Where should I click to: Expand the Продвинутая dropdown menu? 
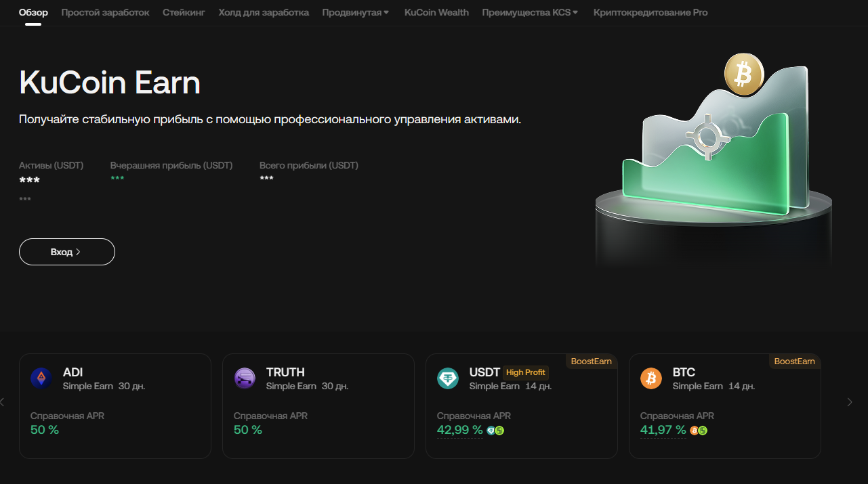[x=356, y=12]
